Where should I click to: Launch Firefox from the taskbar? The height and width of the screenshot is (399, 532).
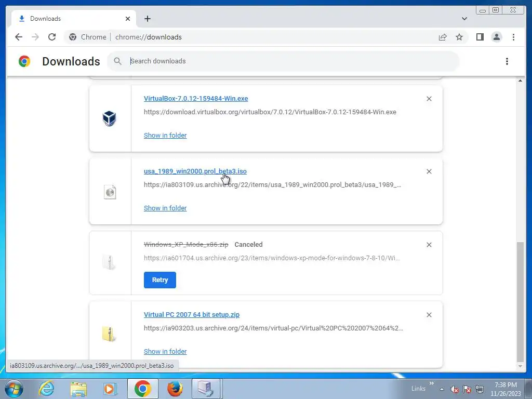pos(175,389)
